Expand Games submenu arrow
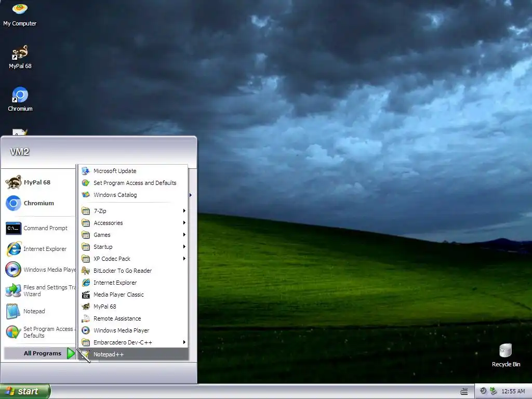The image size is (532, 399). (x=184, y=234)
